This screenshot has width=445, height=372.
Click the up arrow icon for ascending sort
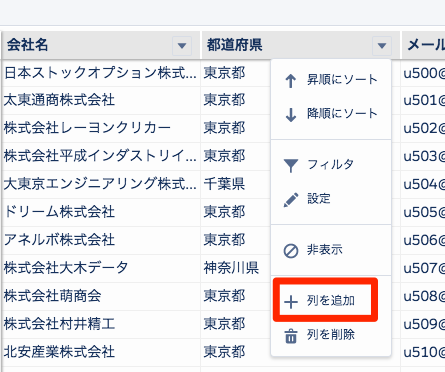tap(291, 81)
